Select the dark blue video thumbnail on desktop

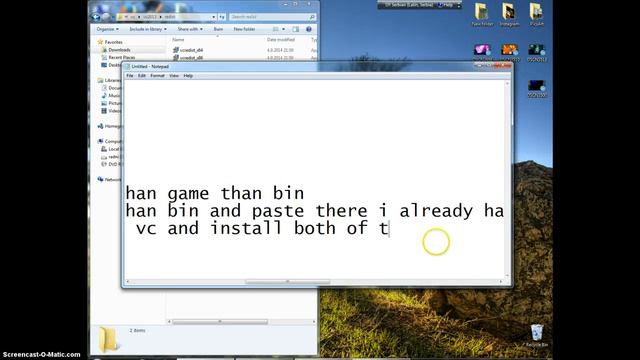click(x=536, y=88)
